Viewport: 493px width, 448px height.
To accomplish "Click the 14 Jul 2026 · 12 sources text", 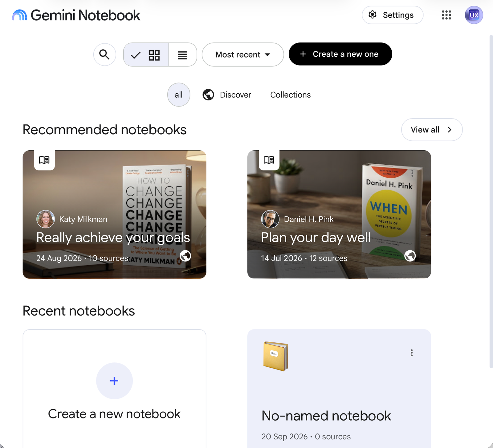I will 304,258.
